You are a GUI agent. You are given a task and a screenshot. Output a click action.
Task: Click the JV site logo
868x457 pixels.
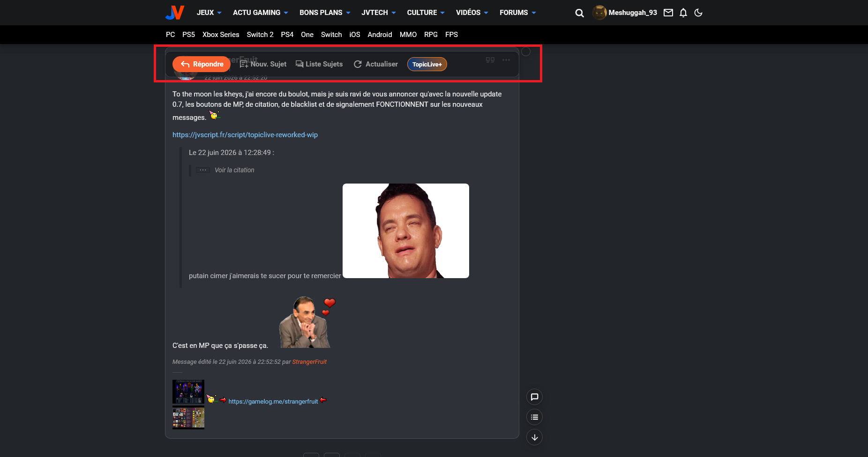click(175, 13)
